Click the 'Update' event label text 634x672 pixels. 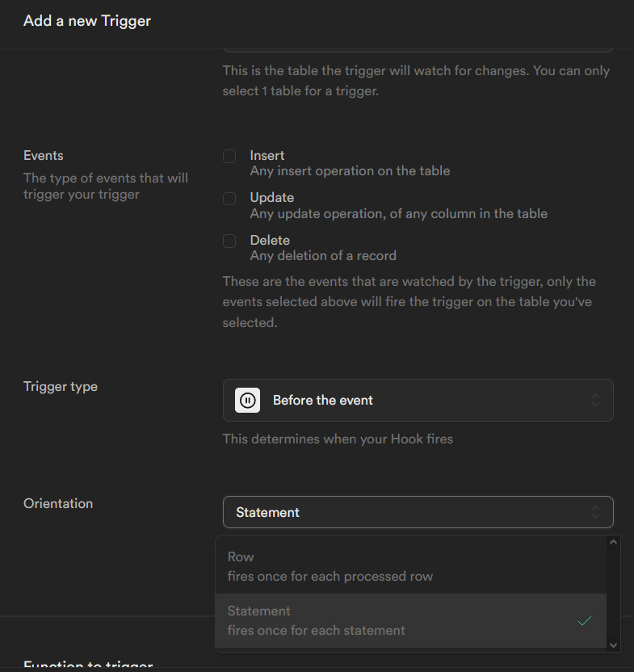(272, 197)
